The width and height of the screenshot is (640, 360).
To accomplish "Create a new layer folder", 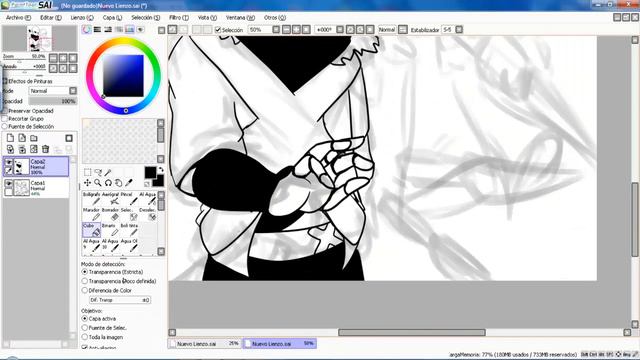I will pos(34,138).
